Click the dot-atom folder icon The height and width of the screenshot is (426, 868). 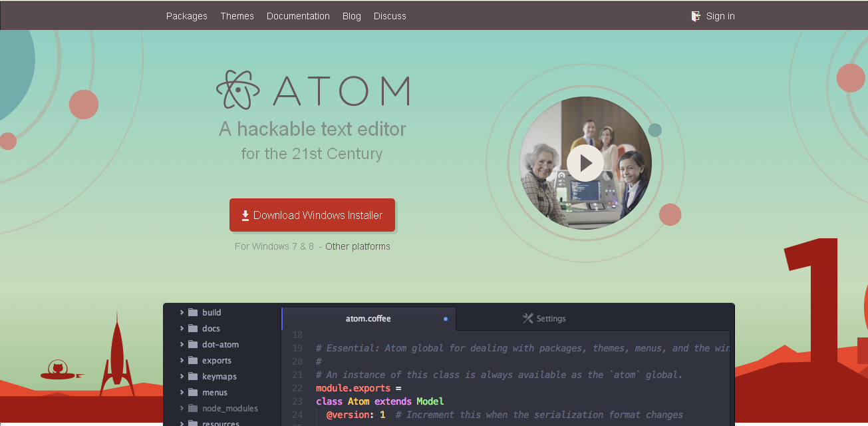194,344
